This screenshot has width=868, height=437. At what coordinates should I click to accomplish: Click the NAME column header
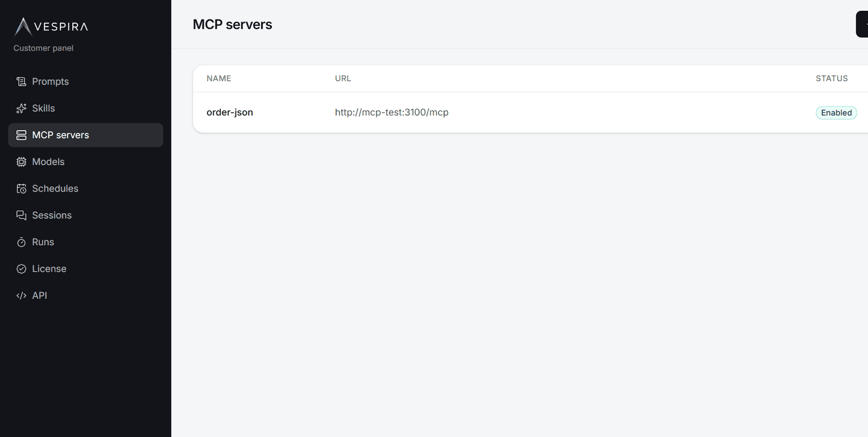click(x=219, y=79)
